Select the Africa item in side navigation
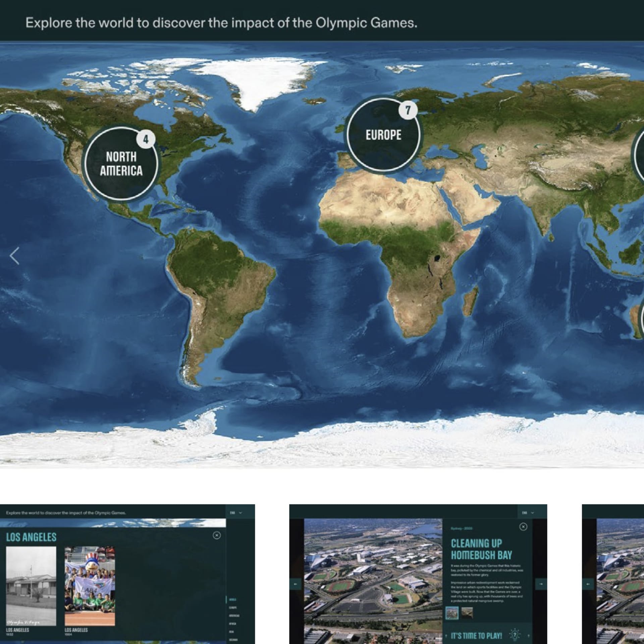 (232, 624)
